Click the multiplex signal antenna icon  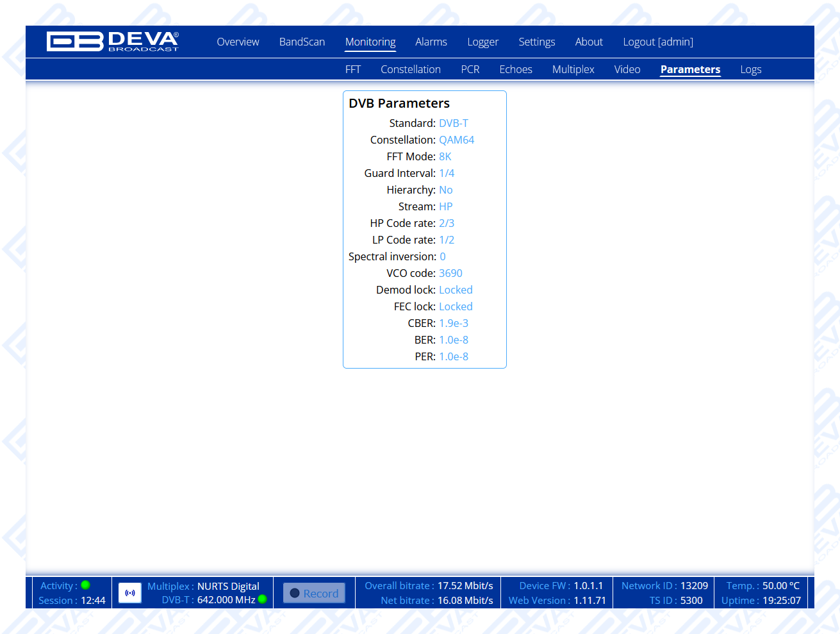pos(130,593)
